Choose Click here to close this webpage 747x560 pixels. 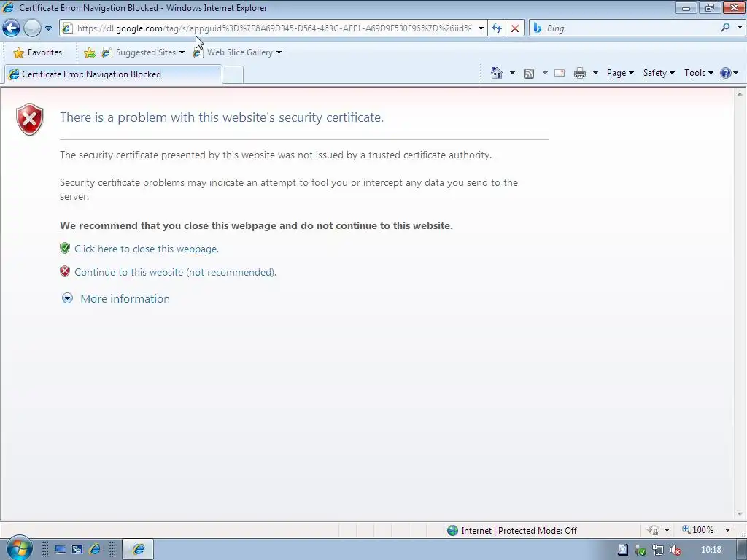tap(146, 249)
